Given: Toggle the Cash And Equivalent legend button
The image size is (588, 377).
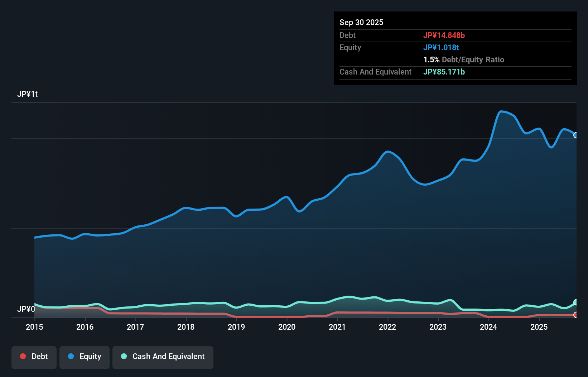Looking at the screenshot, I should pos(163,357).
